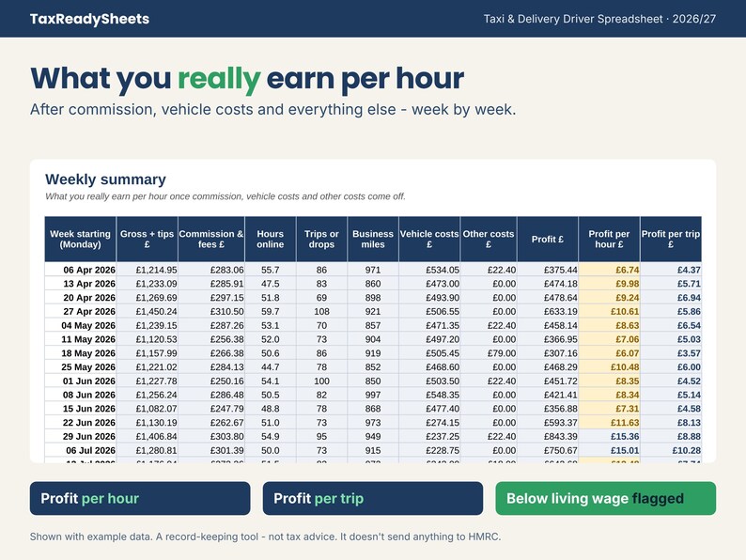Viewport: 746px width, 560px height.
Task: Select the Profit £ column header
Action: tap(548, 239)
